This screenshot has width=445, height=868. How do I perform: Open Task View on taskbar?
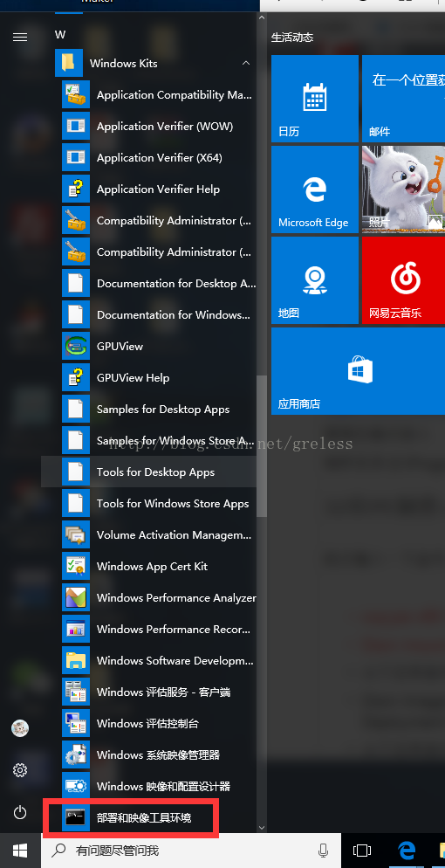pyautogui.click(x=362, y=851)
